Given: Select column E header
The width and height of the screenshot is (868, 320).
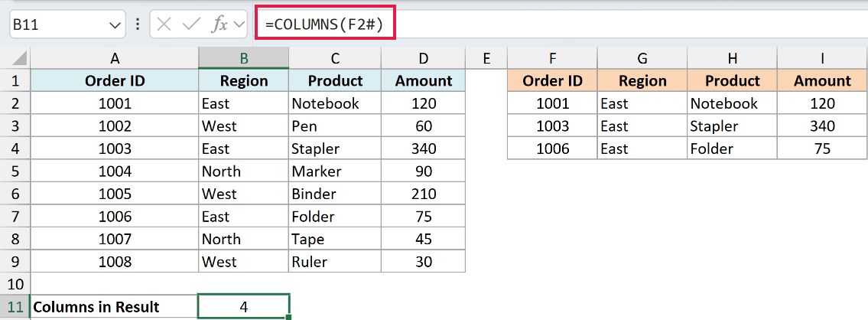Looking at the screenshot, I should point(486,58).
